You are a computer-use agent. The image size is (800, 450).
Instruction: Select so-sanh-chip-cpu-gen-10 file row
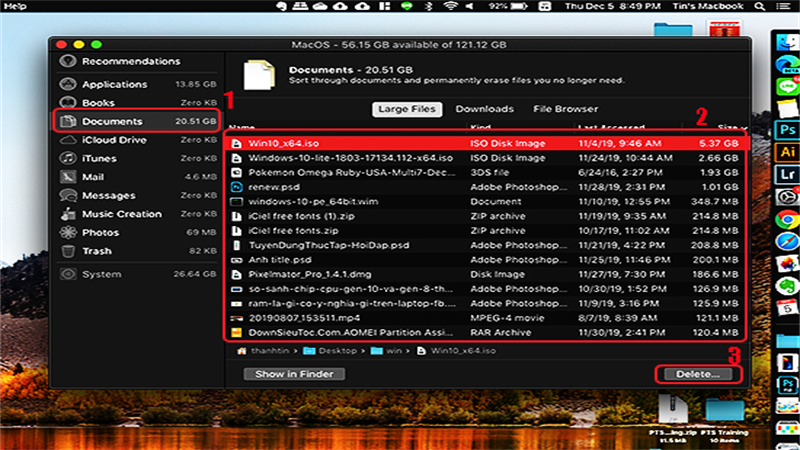coord(485,289)
